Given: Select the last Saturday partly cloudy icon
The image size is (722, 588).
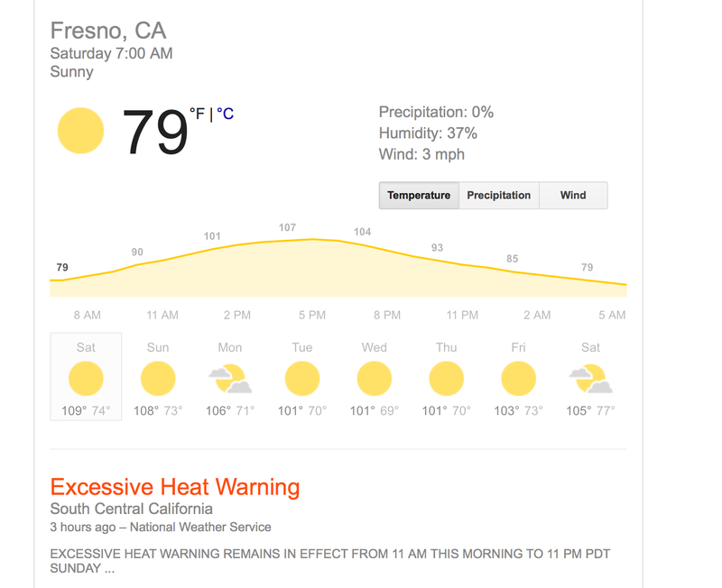Looking at the screenshot, I should click(591, 379).
